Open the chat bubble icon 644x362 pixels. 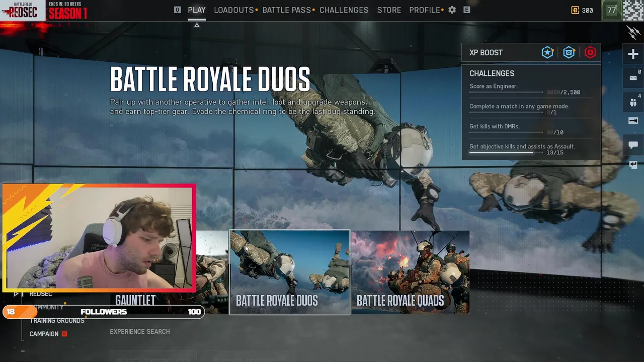(633, 145)
